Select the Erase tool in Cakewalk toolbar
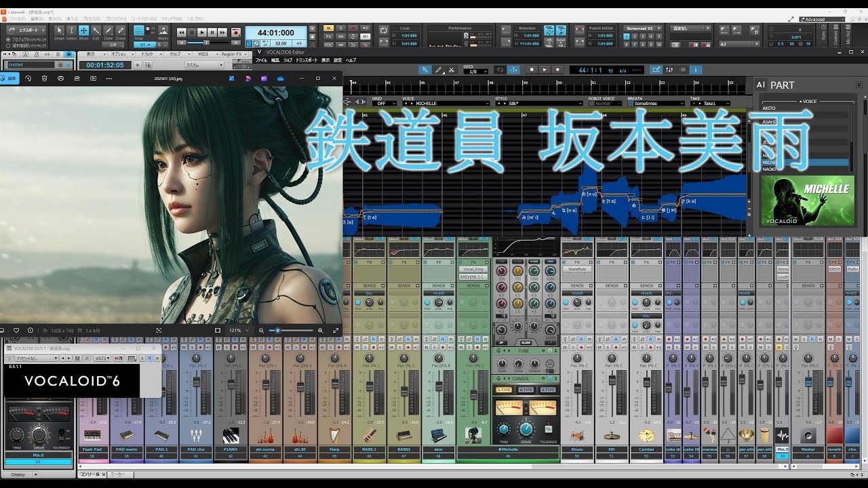 click(121, 30)
